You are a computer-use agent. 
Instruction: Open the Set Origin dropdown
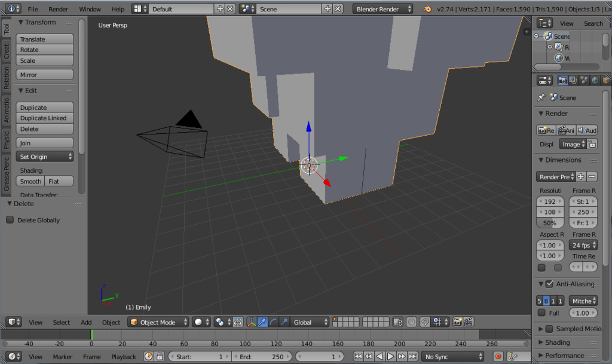45,157
